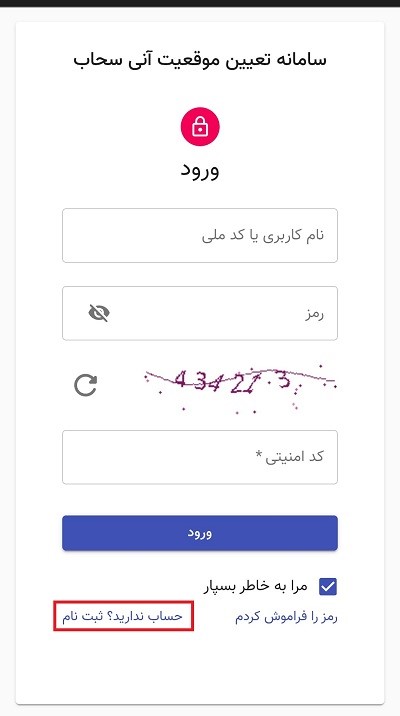Click the سامانه تعیین موقعیت آنی سحاب title
This screenshot has height=716, width=400.
[200, 60]
